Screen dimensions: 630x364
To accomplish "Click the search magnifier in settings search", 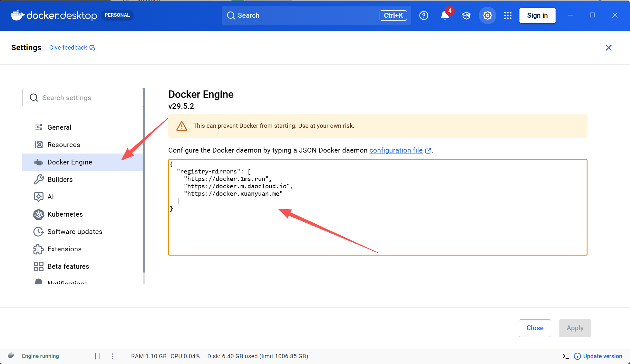I will (x=34, y=98).
